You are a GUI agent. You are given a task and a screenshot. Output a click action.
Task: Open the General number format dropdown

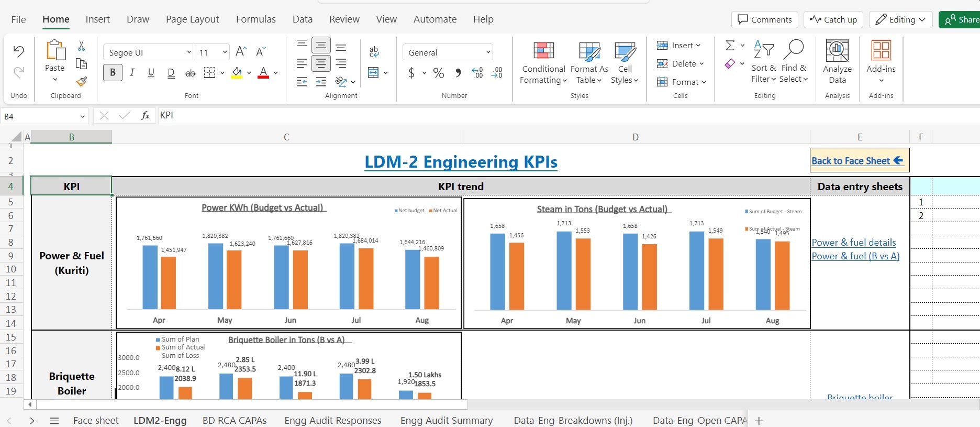click(x=488, y=52)
